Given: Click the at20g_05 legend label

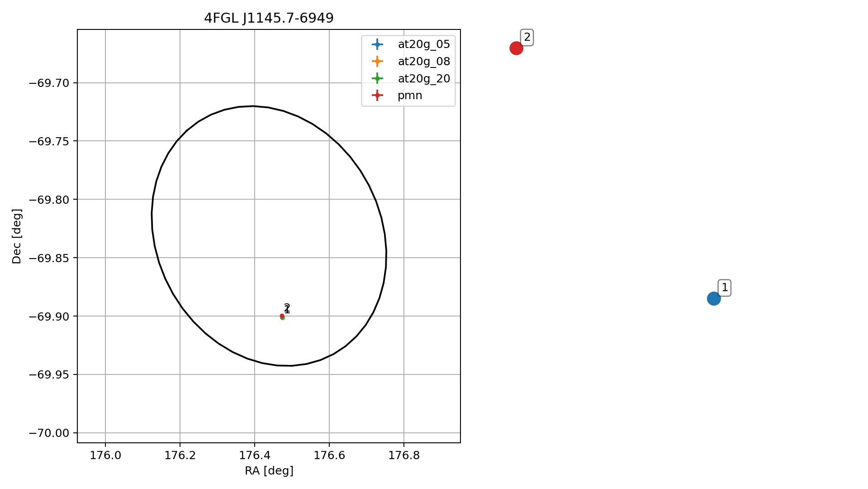Looking at the screenshot, I should (424, 44).
